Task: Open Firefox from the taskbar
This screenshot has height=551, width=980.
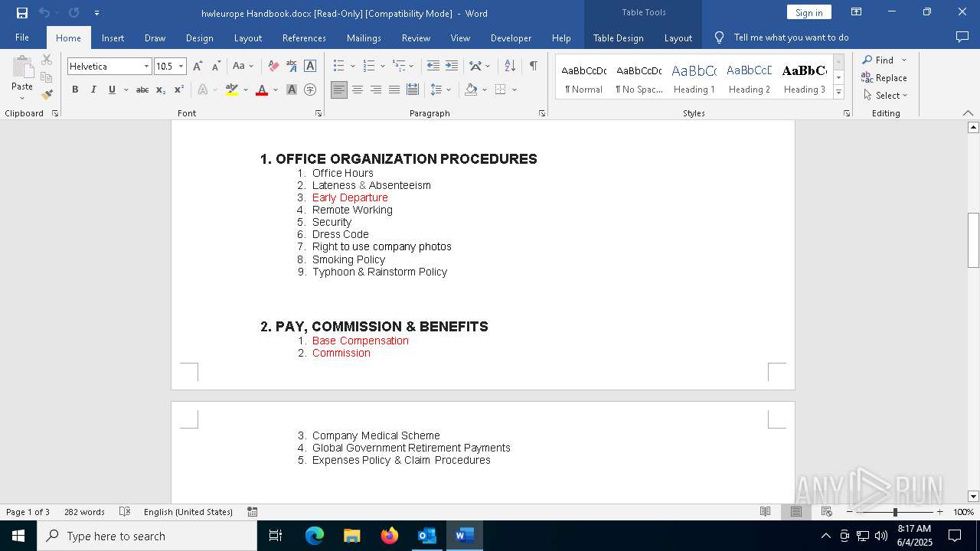Action: pos(390,536)
